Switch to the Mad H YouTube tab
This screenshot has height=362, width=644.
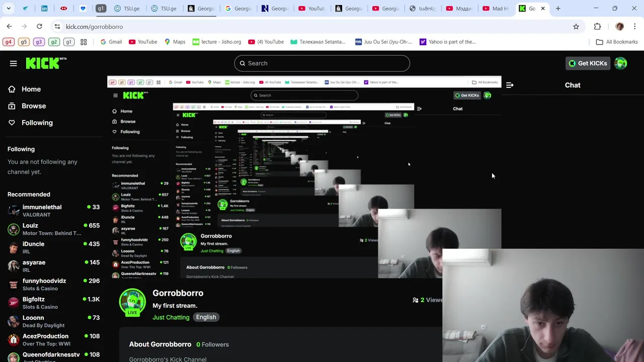(496, 9)
